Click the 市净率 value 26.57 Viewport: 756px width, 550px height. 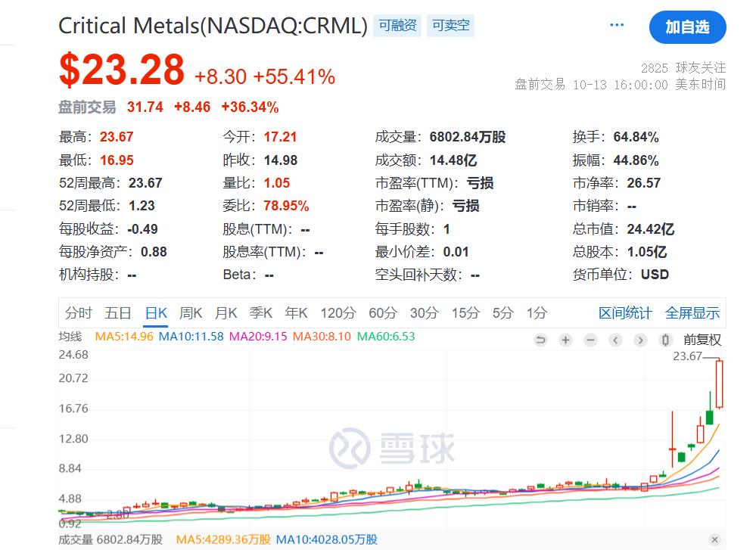644,182
